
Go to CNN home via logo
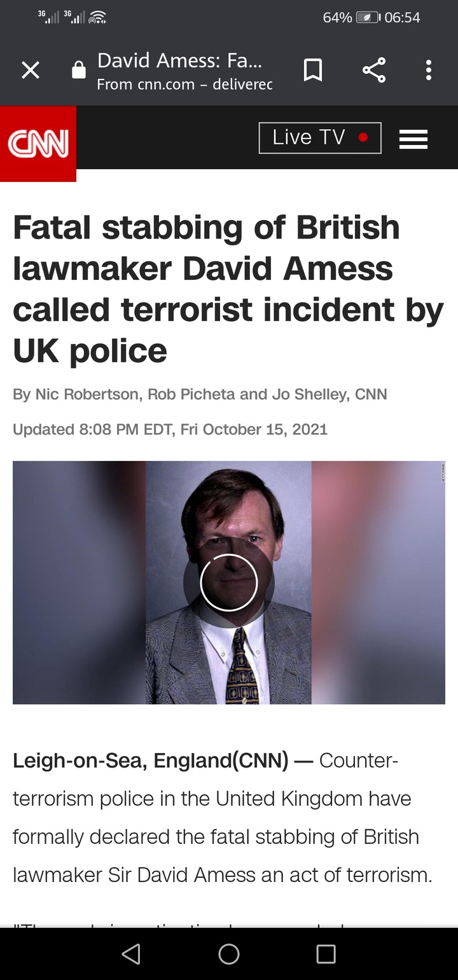(x=38, y=144)
